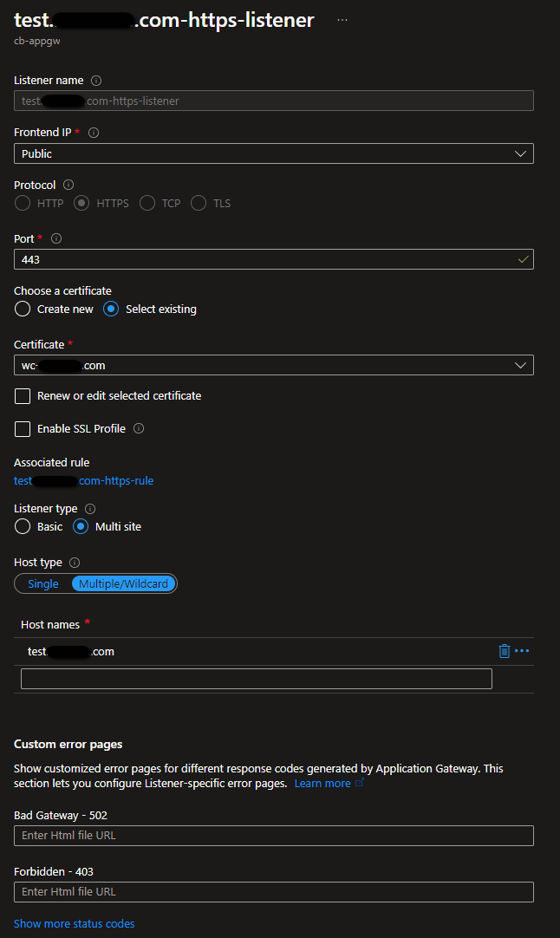This screenshot has width=560, height=938.
Task: Click external link icon next to Learn more
Action: 360,783
